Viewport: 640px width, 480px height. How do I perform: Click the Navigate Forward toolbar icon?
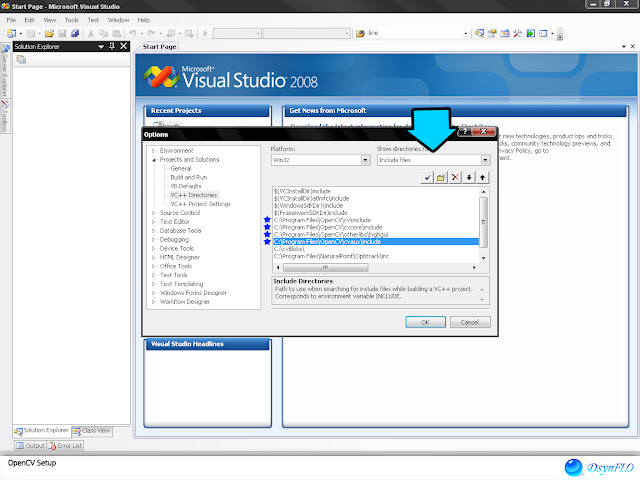pos(189,33)
